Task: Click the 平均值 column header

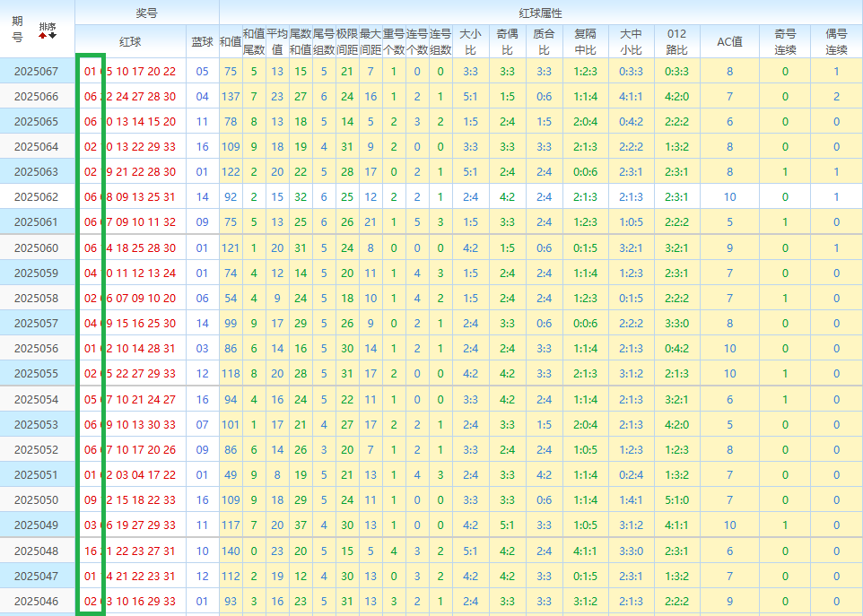Action: point(277,41)
